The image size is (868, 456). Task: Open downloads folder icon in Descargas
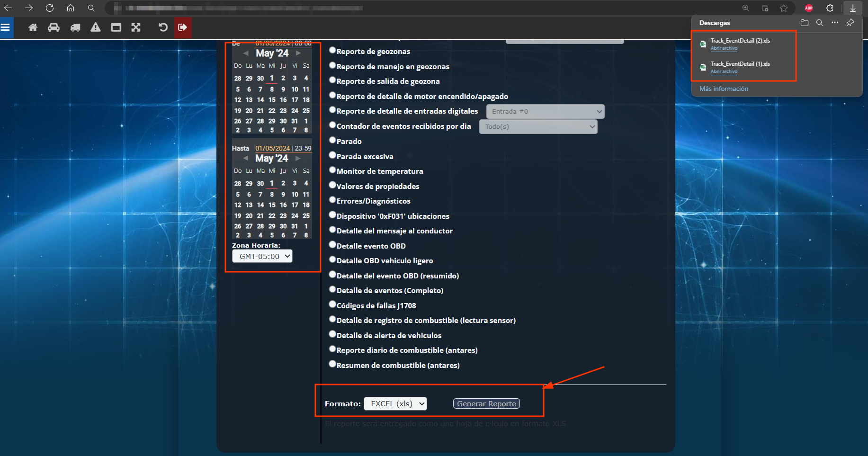pyautogui.click(x=804, y=23)
